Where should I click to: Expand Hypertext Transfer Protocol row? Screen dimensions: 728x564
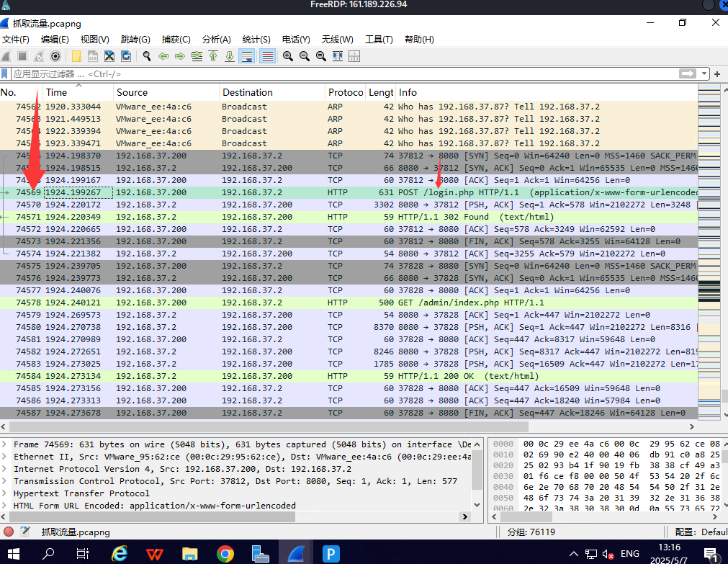4,493
